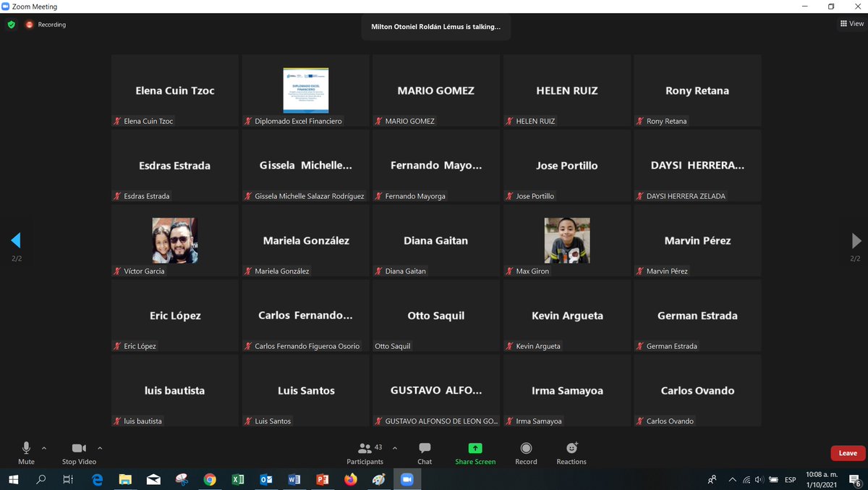Mute the microphone in Zoom
Viewport: 868px width, 490px height.
point(26,452)
